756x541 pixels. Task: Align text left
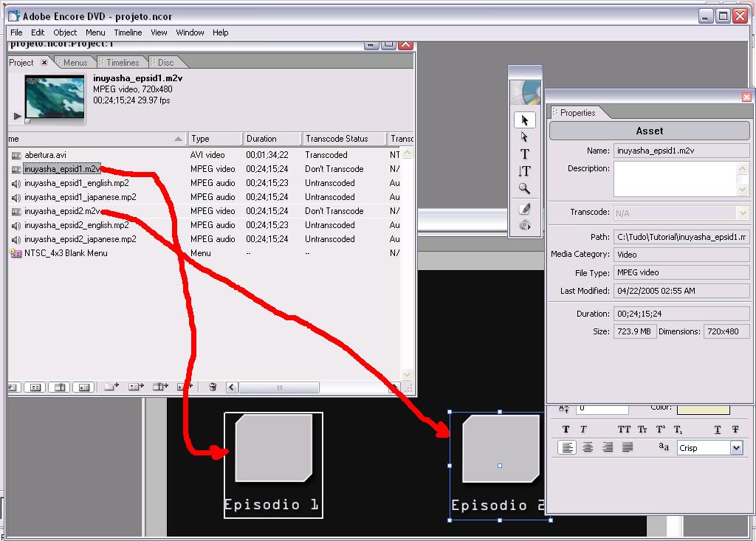tap(568, 447)
